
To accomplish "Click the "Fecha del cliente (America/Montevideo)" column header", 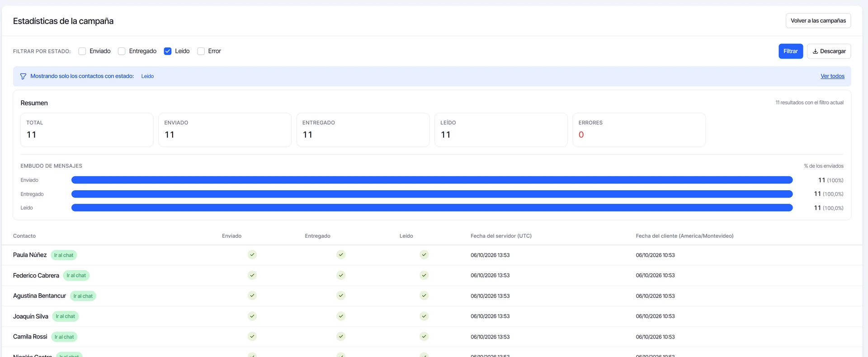I will click(684, 236).
